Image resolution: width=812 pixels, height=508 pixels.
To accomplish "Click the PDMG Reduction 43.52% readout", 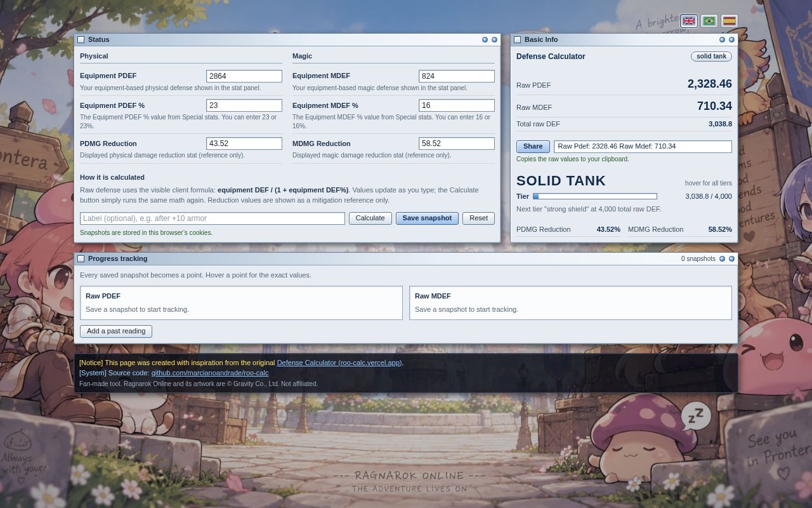I will pos(608,229).
